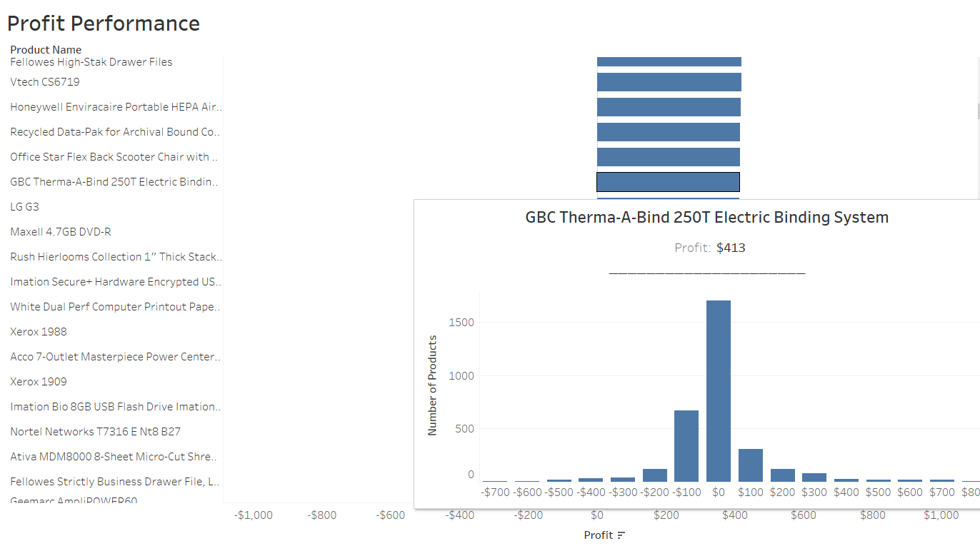The image size is (980, 551).
Task: Select the histogram bar at -$100
Action: 686,446
